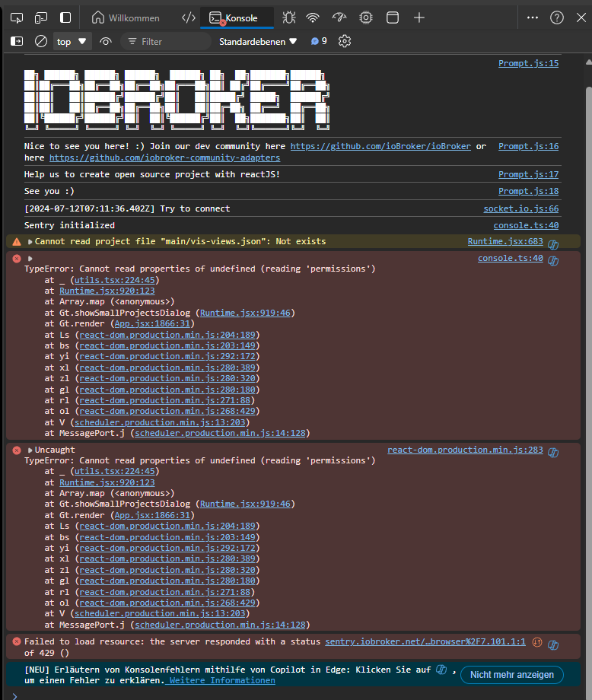Activate the inspect element picker tool
Viewport: 592px width, 700px height.
pos(17,17)
